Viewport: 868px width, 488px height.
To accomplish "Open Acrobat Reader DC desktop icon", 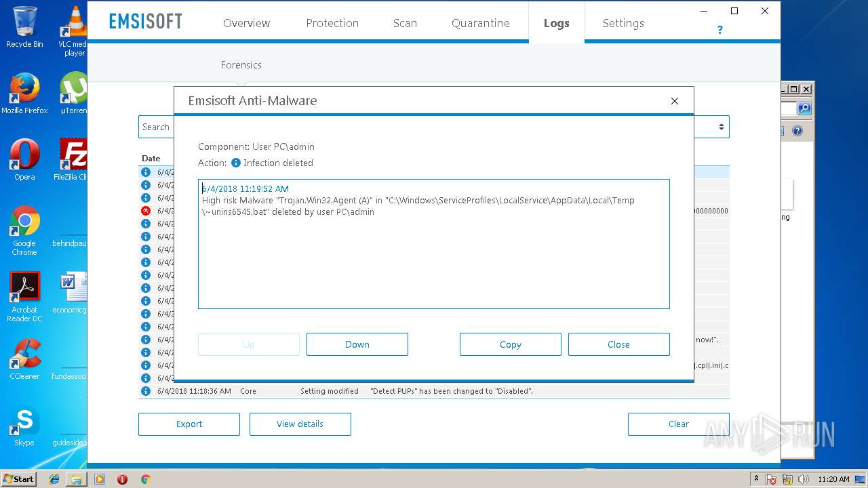I will [x=24, y=297].
